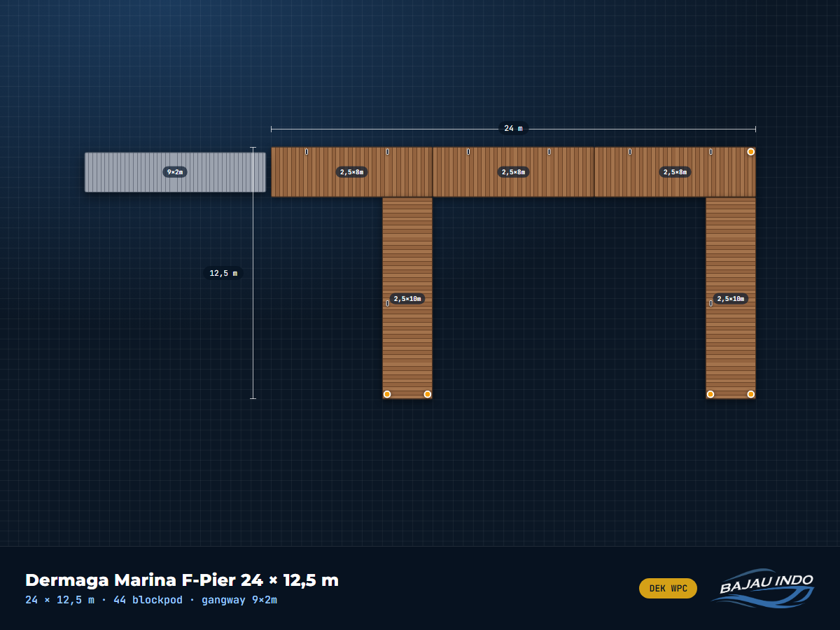Click the DEK WPC badge

668,589
